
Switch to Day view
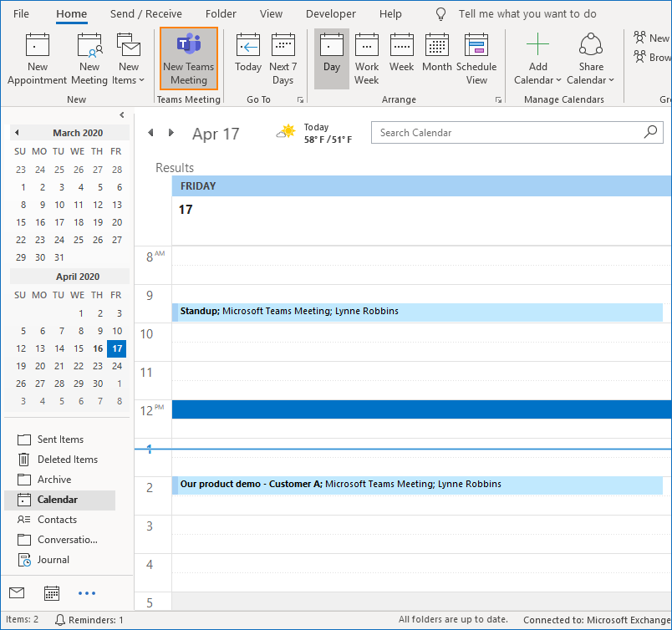pos(331,58)
